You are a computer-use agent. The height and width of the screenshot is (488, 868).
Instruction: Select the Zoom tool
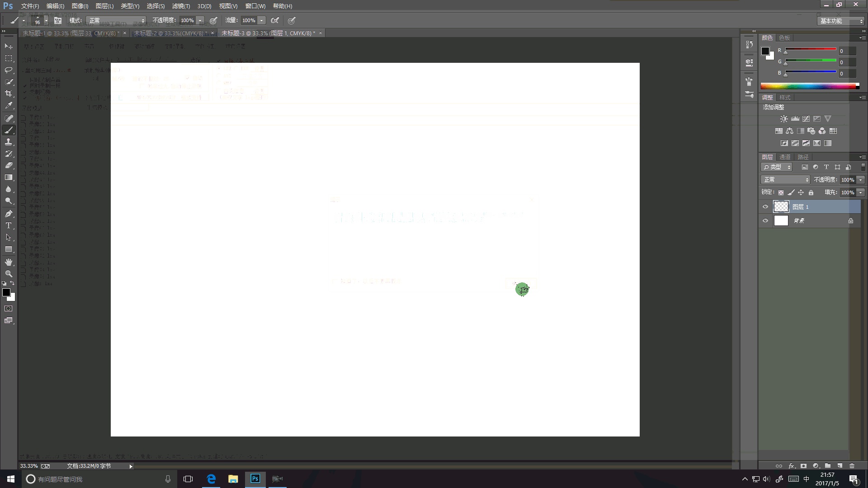(9, 274)
